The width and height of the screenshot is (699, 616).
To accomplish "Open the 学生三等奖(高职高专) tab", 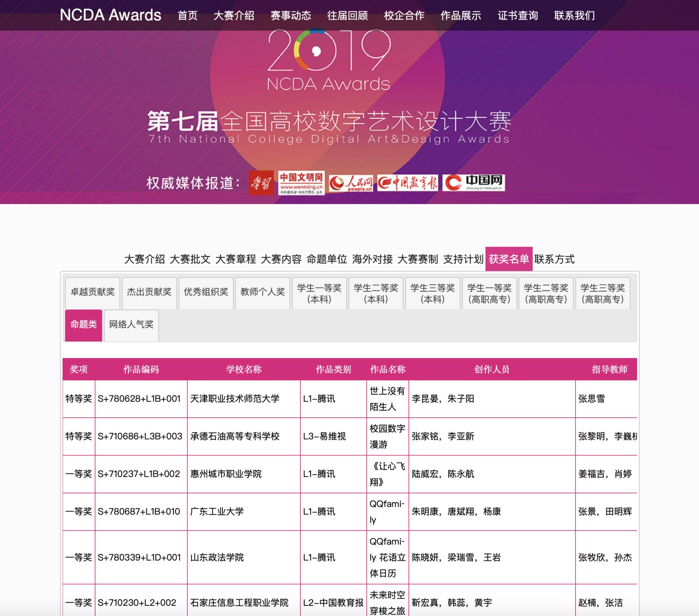I will point(603,293).
